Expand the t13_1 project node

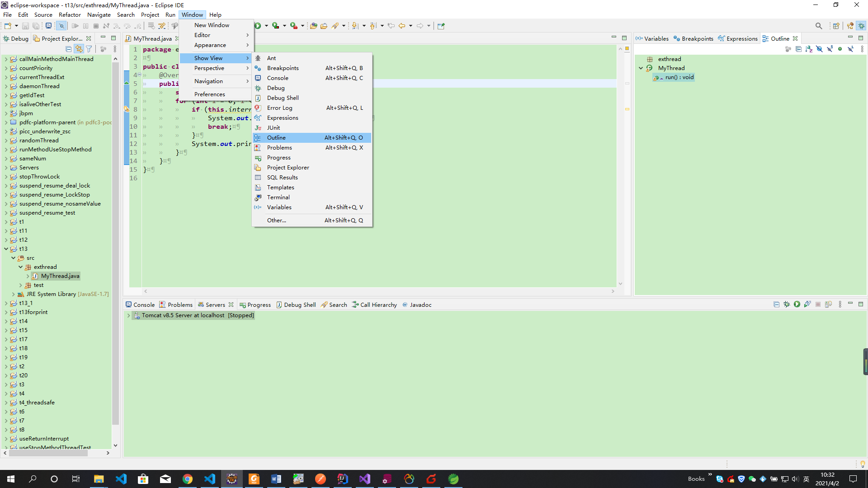pyautogui.click(x=6, y=303)
